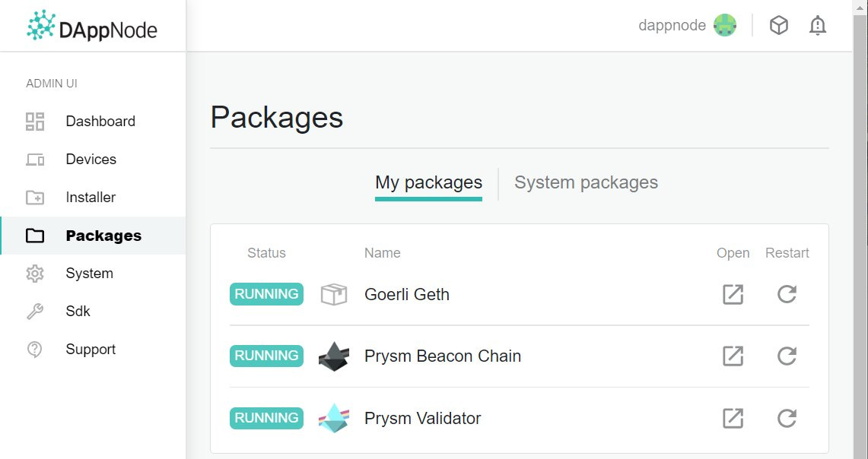Restart the Prysm Validator package
The height and width of the screenshot is (459, 868).
click(x=787, y=418)
